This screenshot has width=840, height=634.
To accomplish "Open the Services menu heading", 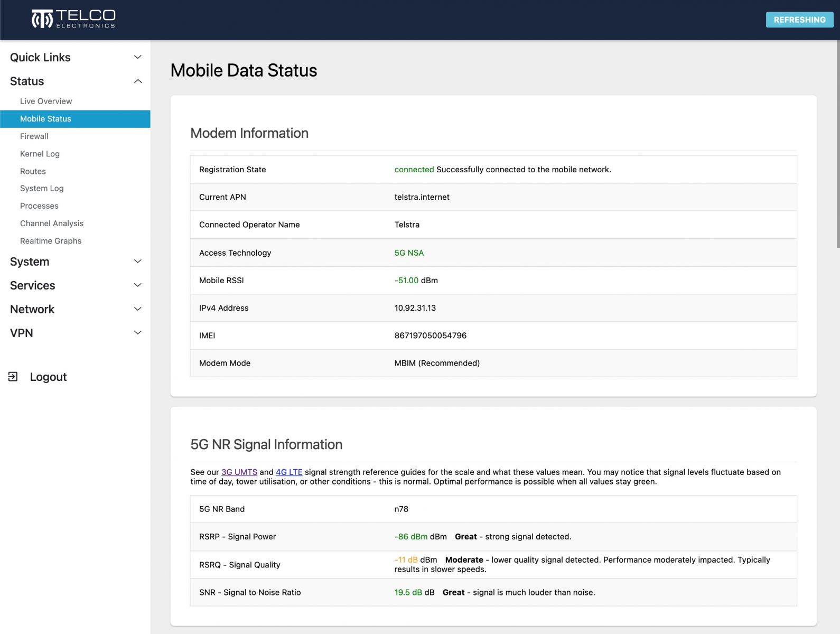I will coord(33,285).
